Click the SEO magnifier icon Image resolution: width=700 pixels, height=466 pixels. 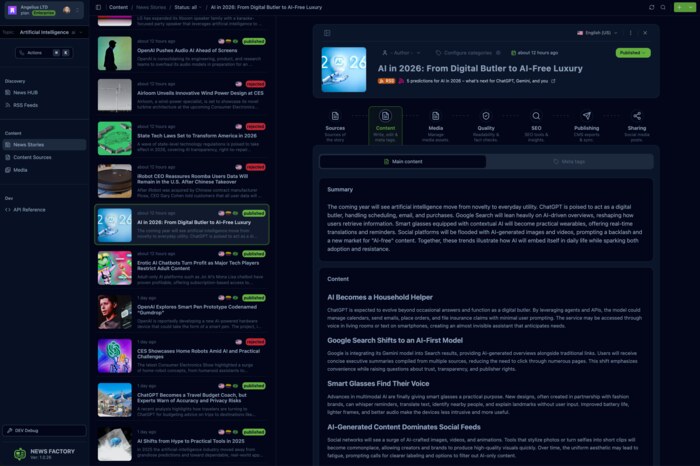[536, 116]
